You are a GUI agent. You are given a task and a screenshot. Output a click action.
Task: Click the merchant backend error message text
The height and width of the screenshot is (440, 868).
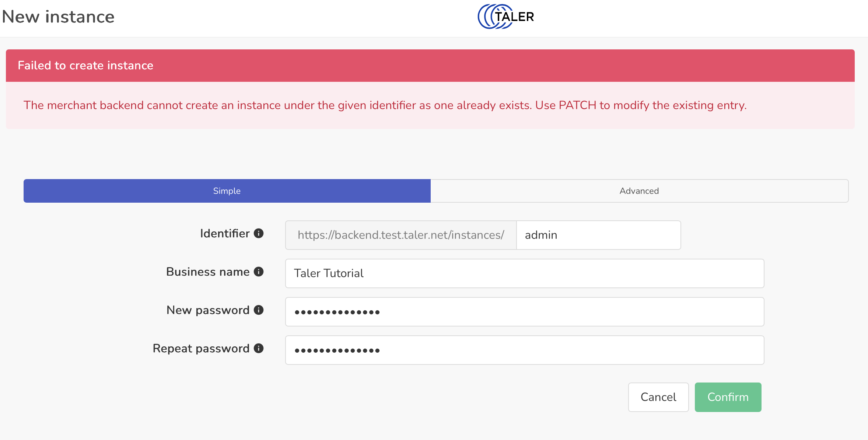385,105
